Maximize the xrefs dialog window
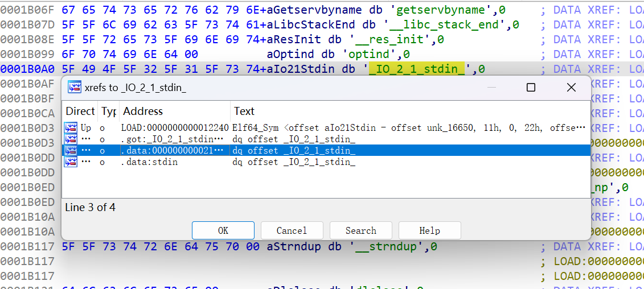Image resolution: width=644 pixels, height=289 pixels. tap(531, 87)
